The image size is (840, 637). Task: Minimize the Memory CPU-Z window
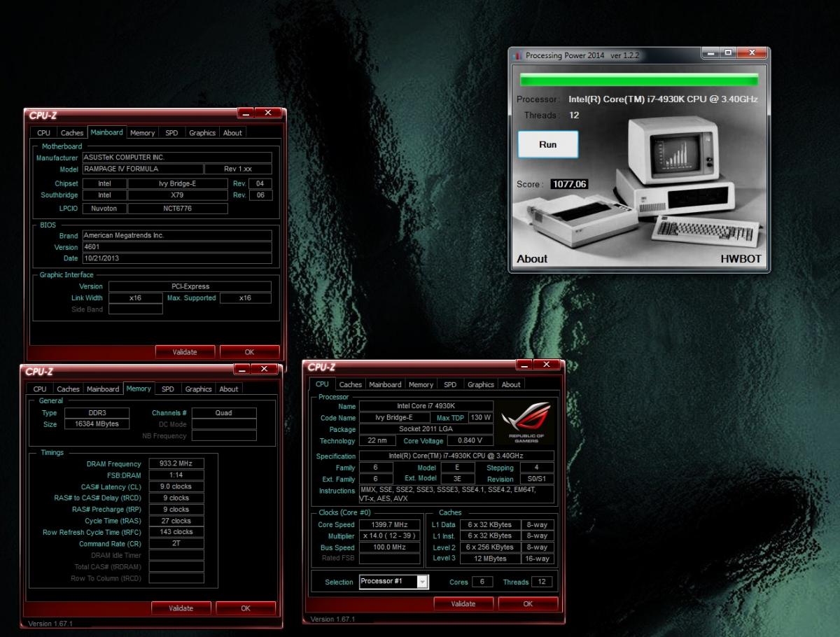[241, 370]
